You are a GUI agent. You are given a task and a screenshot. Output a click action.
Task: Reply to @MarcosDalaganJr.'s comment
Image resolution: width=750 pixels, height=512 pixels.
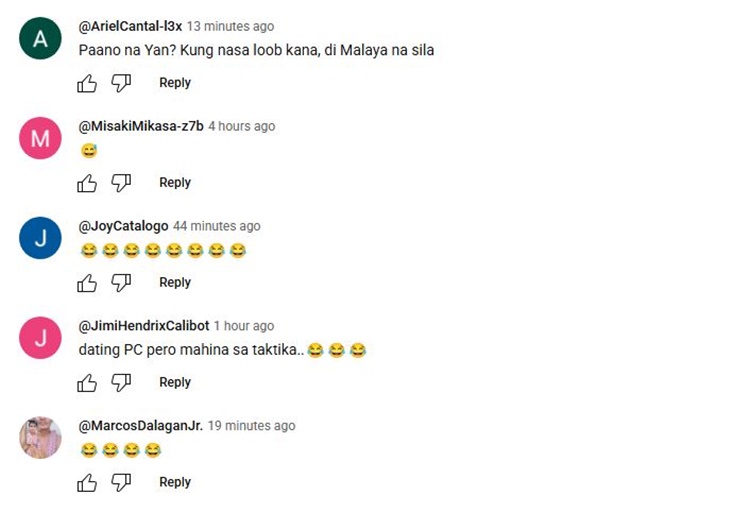(175, 482)
